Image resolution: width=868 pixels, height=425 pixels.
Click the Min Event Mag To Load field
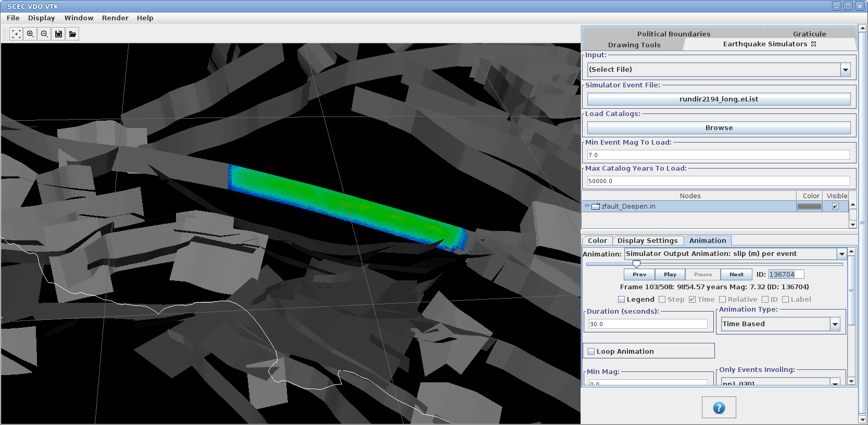719,155
